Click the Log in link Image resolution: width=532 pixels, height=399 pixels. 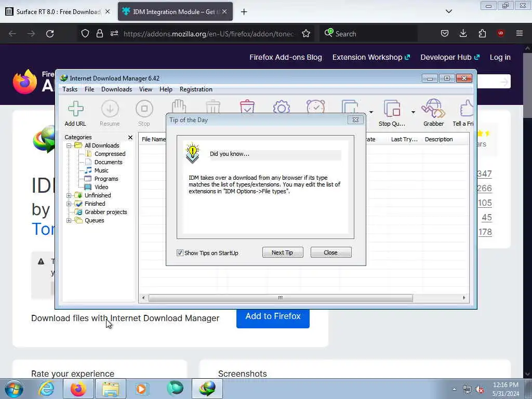(500, 57)
